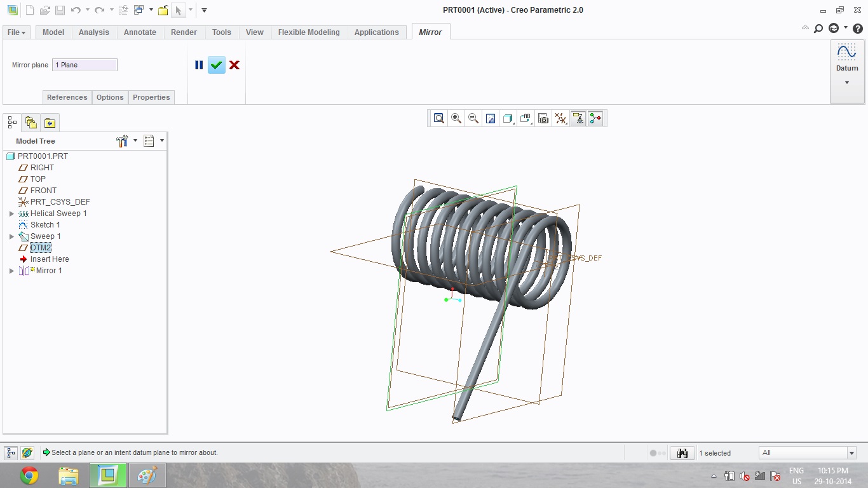
Task: Click the Mirror plane collector field
Action: pos(85,65)
